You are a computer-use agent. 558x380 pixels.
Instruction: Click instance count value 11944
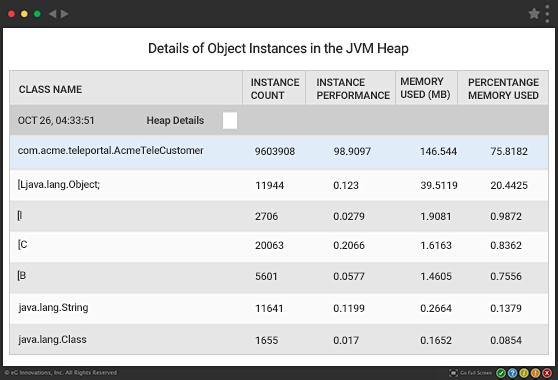(x=269, y=185)
